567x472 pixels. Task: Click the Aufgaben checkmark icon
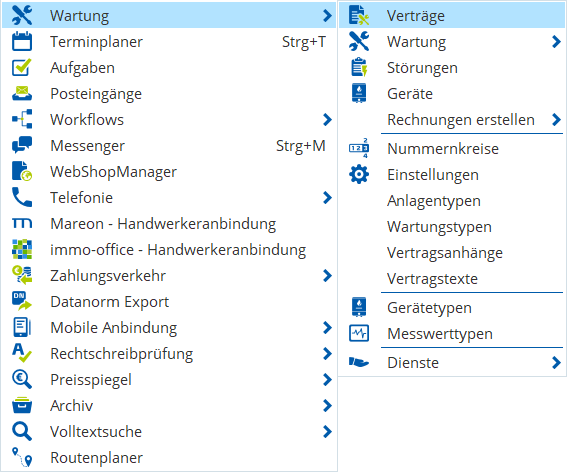(x=22, y=68)
